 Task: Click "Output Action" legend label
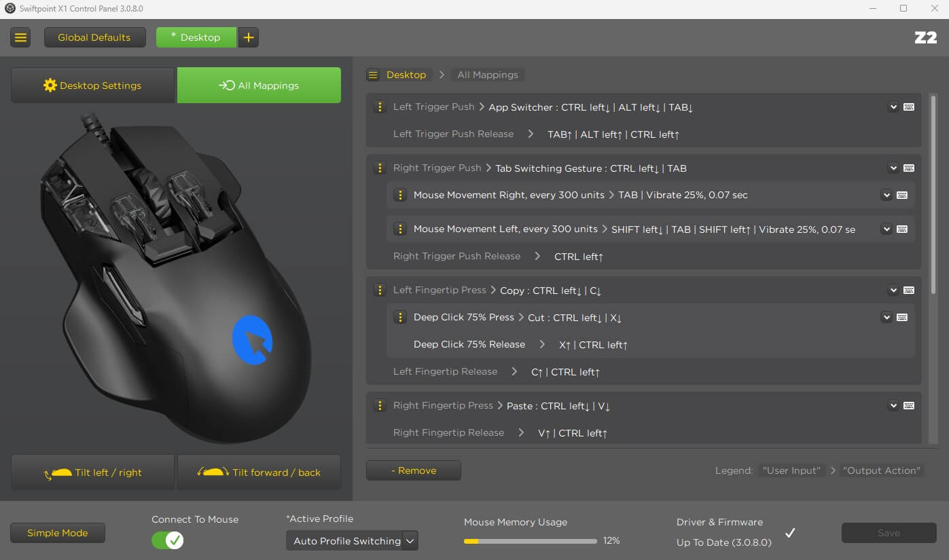pyautogui.click(x=882, y=470)
